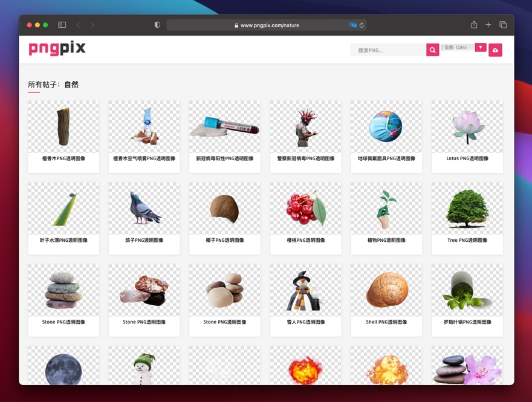Click the 植物PNG透明图像 title link
The image size is (532, 402).
point(386,240)
